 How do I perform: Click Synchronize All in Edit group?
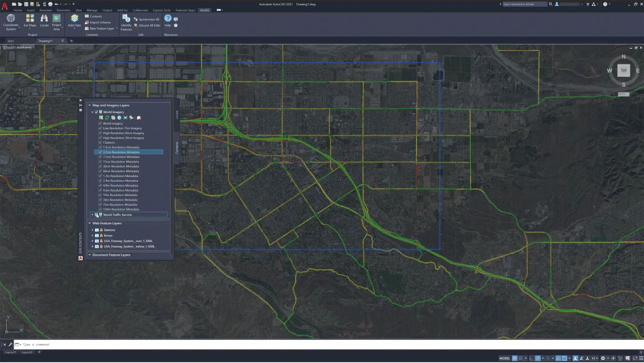[146, 19]
